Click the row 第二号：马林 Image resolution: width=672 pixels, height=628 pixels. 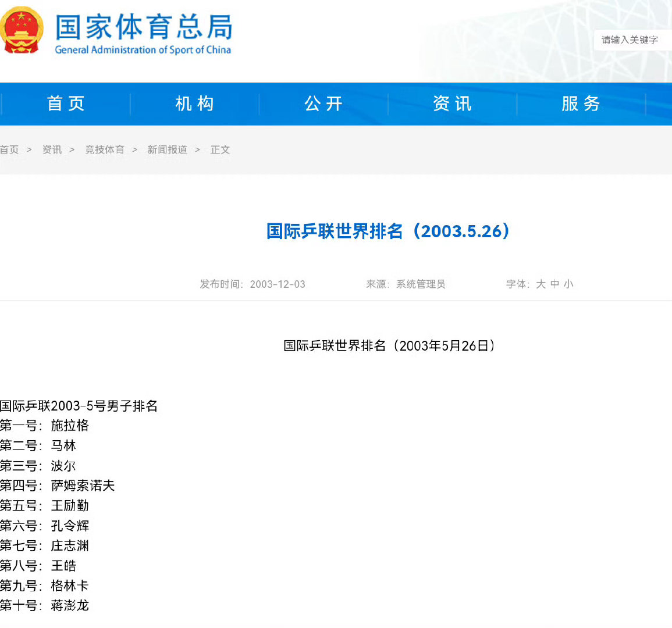38,445
